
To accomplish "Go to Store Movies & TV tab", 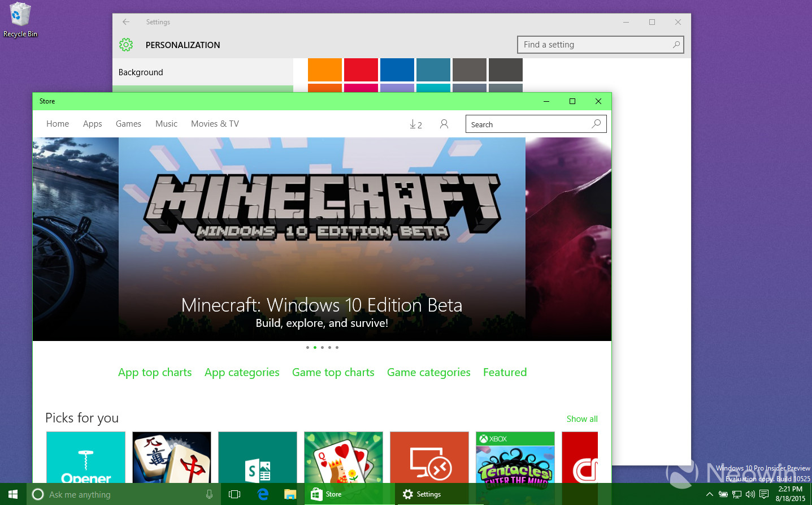I will (215, 124).
